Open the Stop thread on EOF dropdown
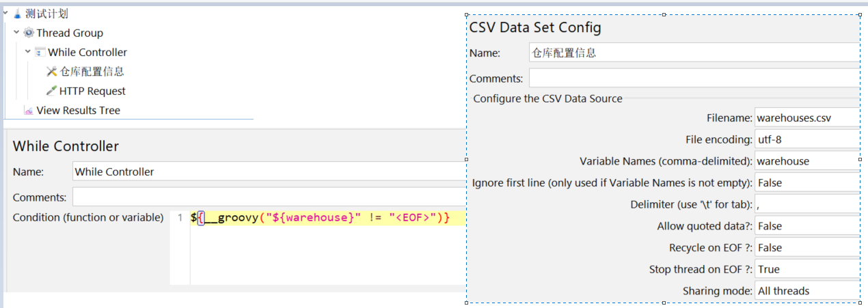The height and width of the screenshot is (308, 868). coord(807,269)
